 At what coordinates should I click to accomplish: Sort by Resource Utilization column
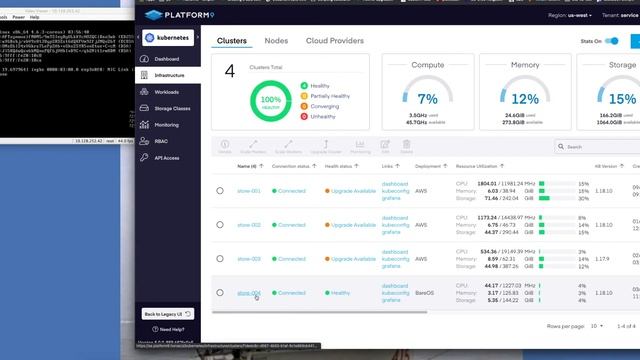click(480, 166)
